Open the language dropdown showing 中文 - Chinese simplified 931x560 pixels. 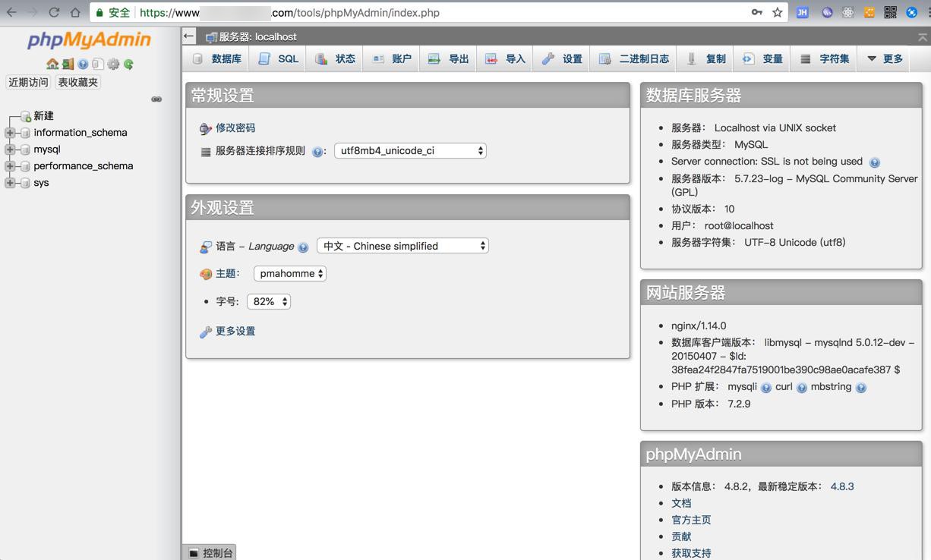coord(402,246)
